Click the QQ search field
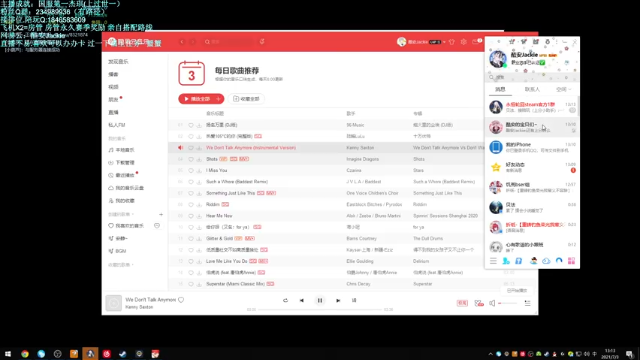This screenshot has height=360, width=640. tap(532, 77)
